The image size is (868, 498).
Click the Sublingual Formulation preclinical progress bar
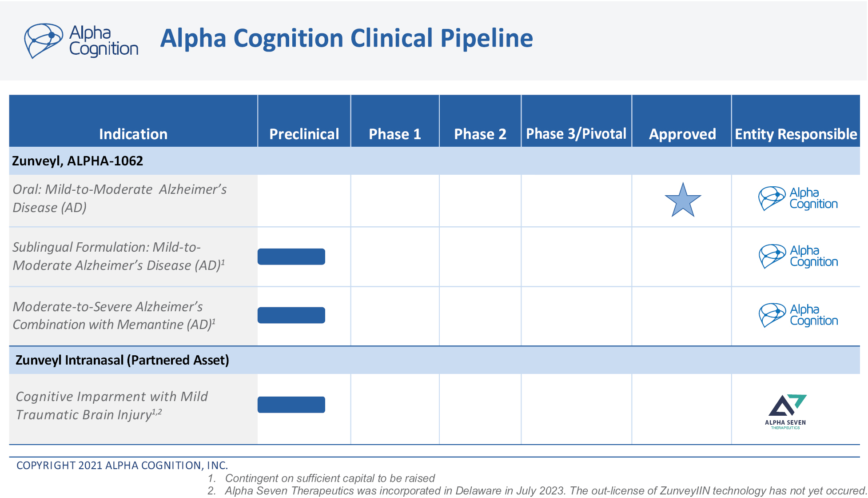(x=291, y=257)
